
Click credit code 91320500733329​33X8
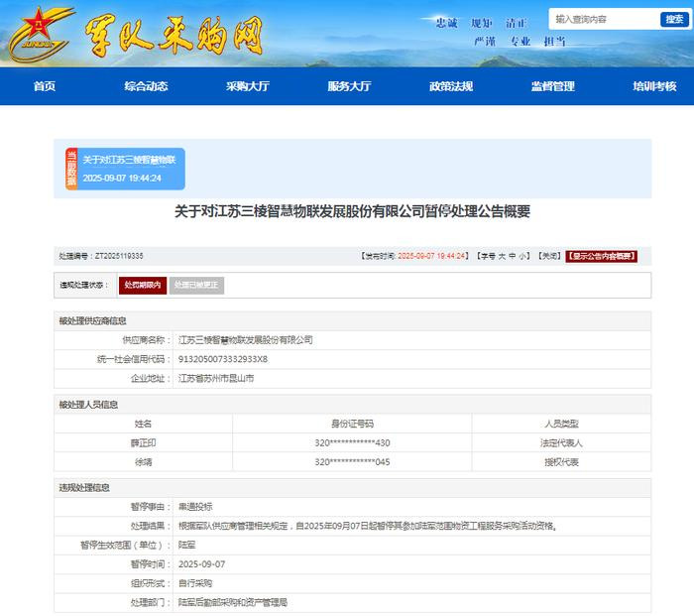click(x=223, y=359)
